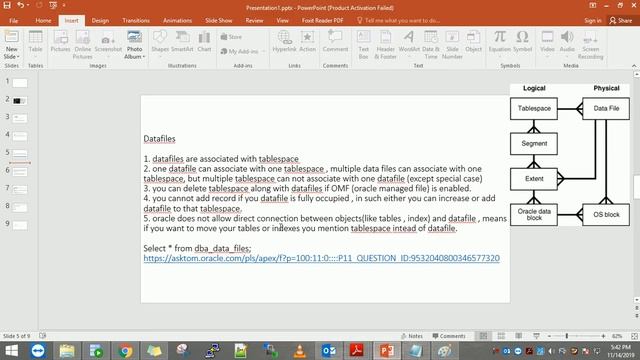Open the Foxit Reader PDF tab
The image size is (640, 360).
pos(322,20)
